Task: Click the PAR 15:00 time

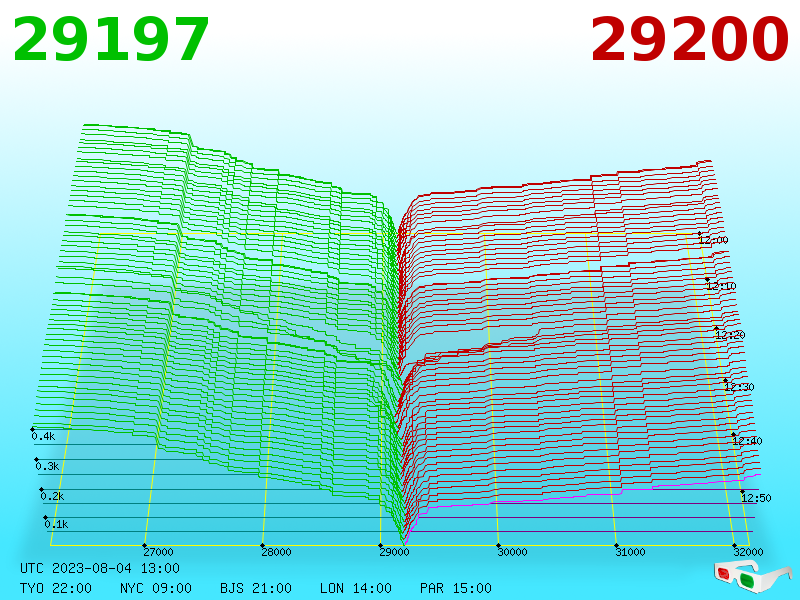Action: [x=456, y=588]
